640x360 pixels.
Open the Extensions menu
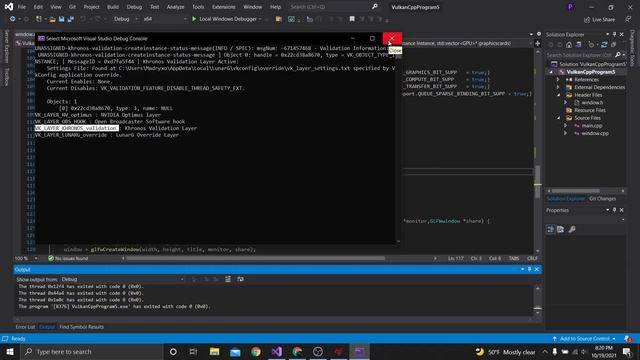coord(224,7)
